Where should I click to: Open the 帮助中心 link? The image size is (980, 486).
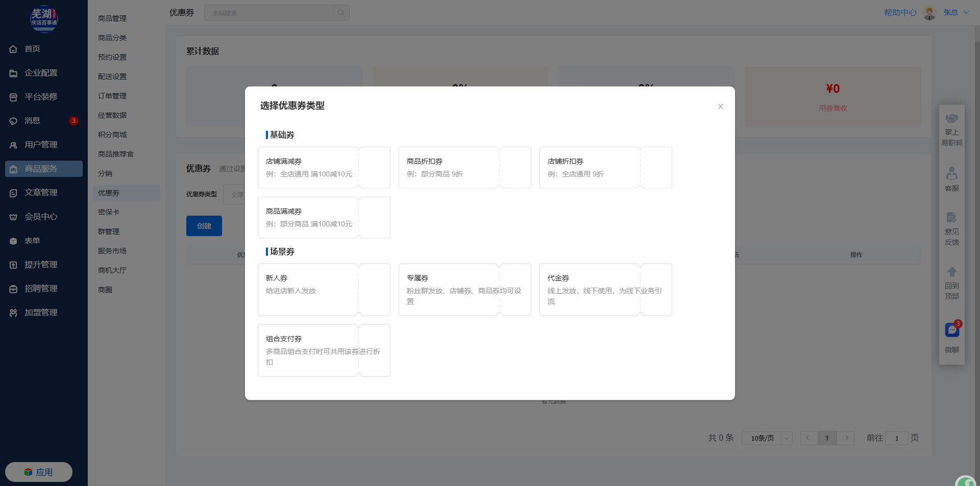(x=900, y=13)
